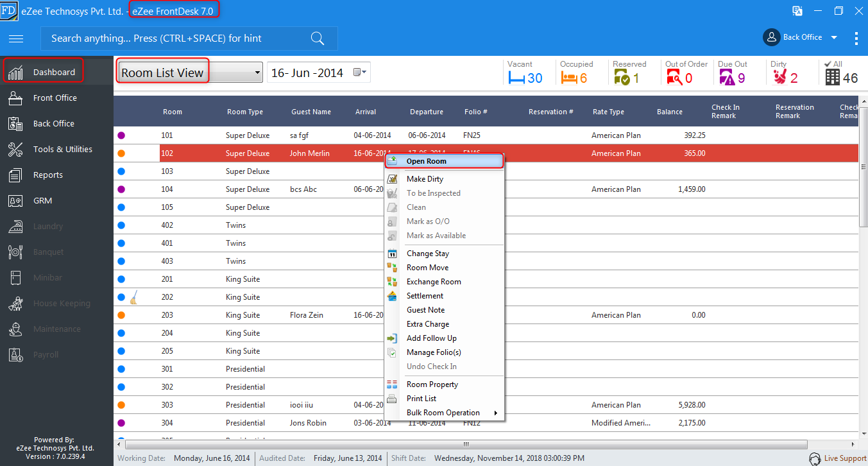Click the Due Out count '9'
868x466 pixels.
click(741, 78)
